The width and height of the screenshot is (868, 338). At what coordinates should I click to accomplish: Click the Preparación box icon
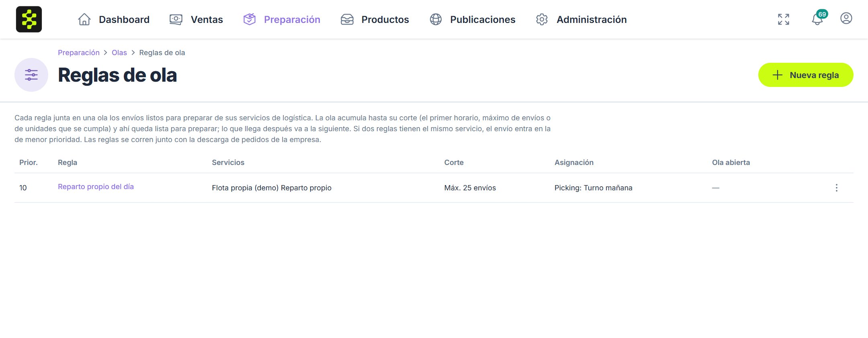[x=250, y=19]
